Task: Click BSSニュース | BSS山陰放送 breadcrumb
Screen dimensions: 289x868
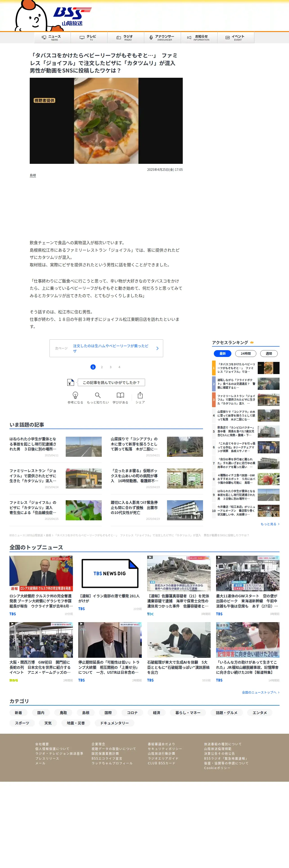Action: click(x=26, y=535)
